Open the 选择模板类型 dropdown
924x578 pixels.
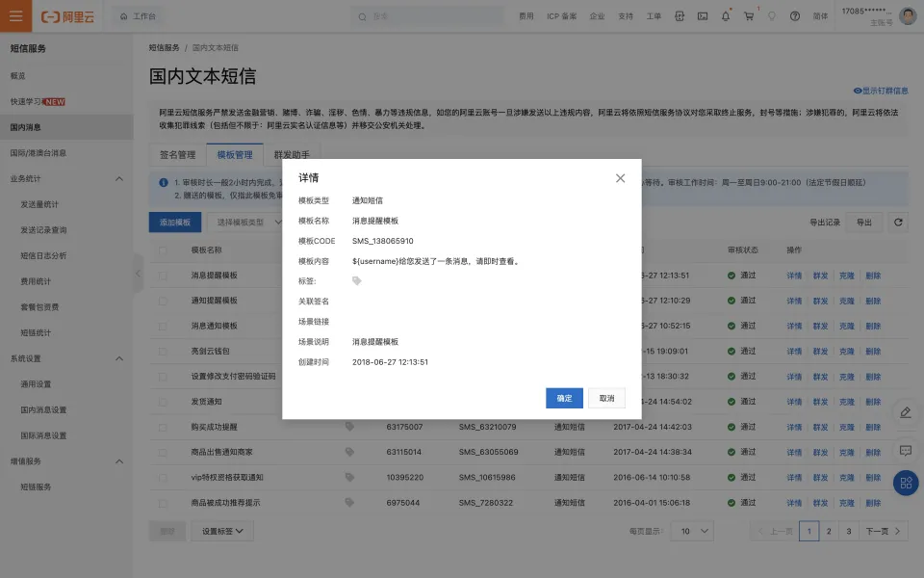245,223
